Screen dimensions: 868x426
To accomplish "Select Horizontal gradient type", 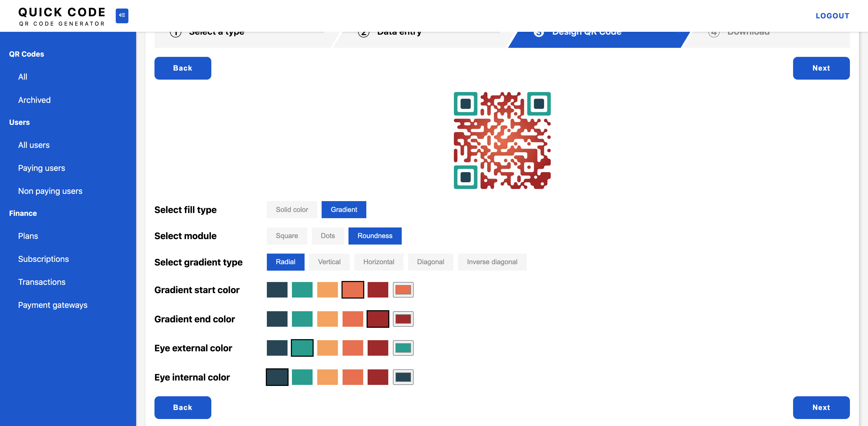I will 378,262.
